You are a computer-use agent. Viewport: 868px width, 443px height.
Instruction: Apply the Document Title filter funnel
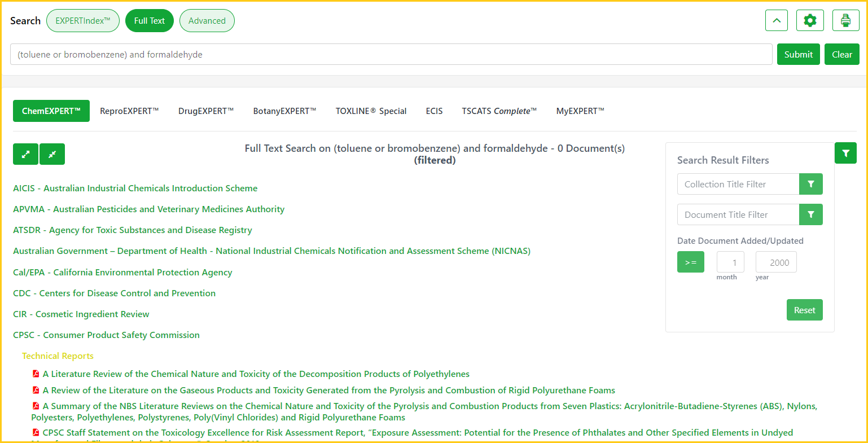tap(810, 214)
